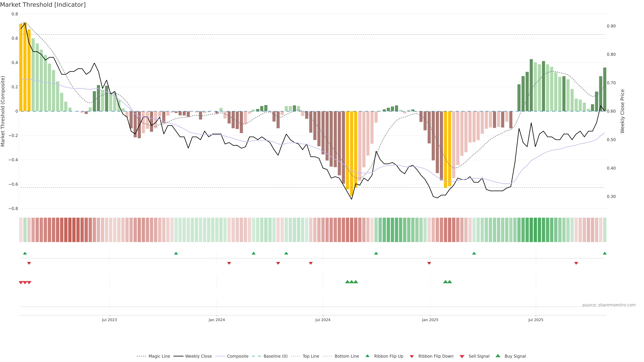Hide the Top Line legend series
Viewport: 644px width, 362px height.
[x=311, y=356]
